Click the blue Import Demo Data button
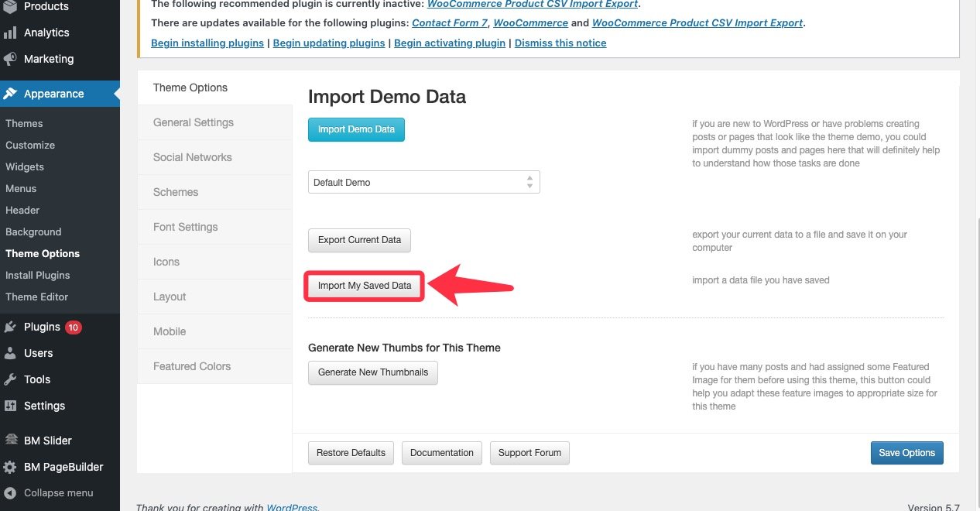The image size is (980, 511). 356,129
